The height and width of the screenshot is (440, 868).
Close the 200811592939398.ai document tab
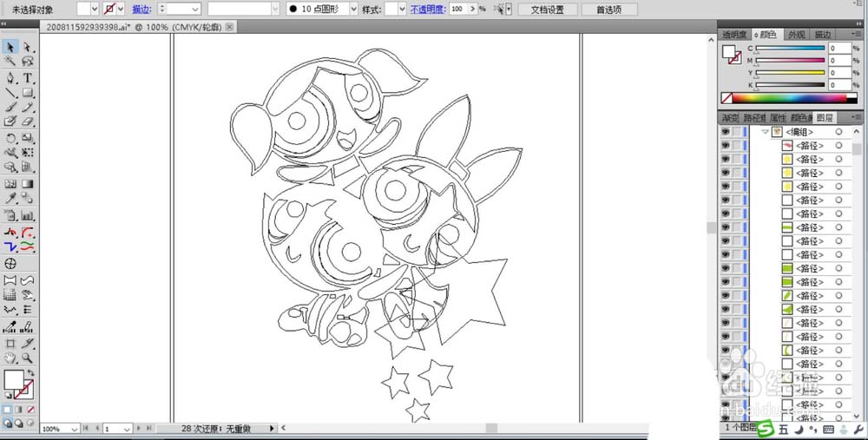pyautogui.click(x=230, y=27)
